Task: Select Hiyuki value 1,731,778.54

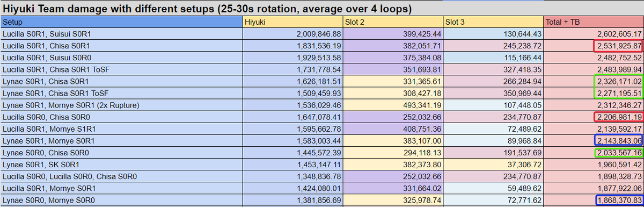Action: click(x=292, y=69)
